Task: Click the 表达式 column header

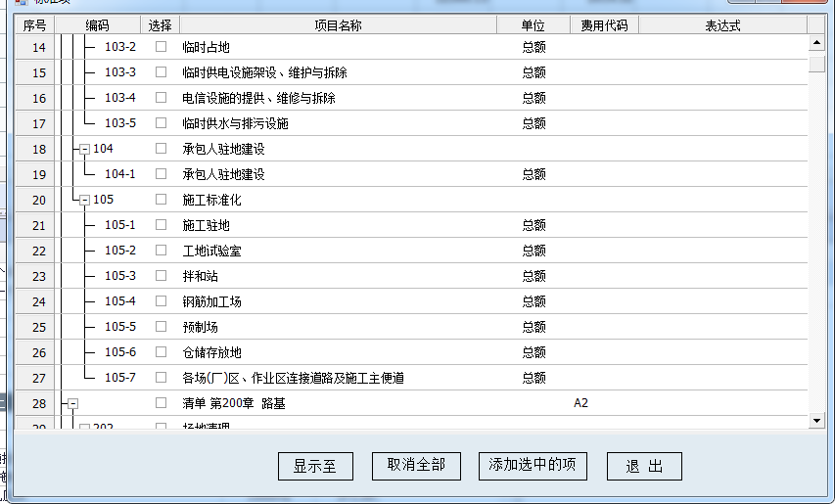Action: [x=722, y=25]
